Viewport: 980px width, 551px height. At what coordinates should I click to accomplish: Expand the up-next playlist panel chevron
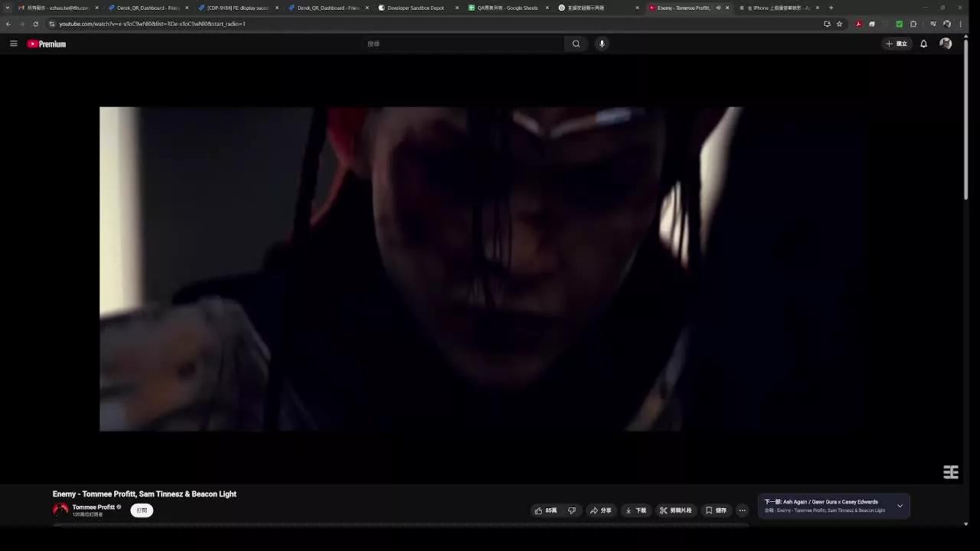(x=900, y=506)
